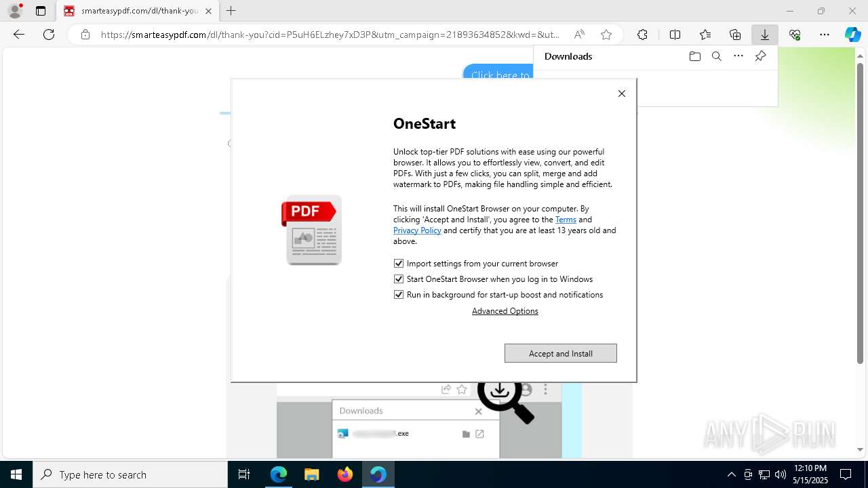The height and width of the screenshot is (488, 868).
Task: Open Task View on taskbar
Action: [244, 474]
